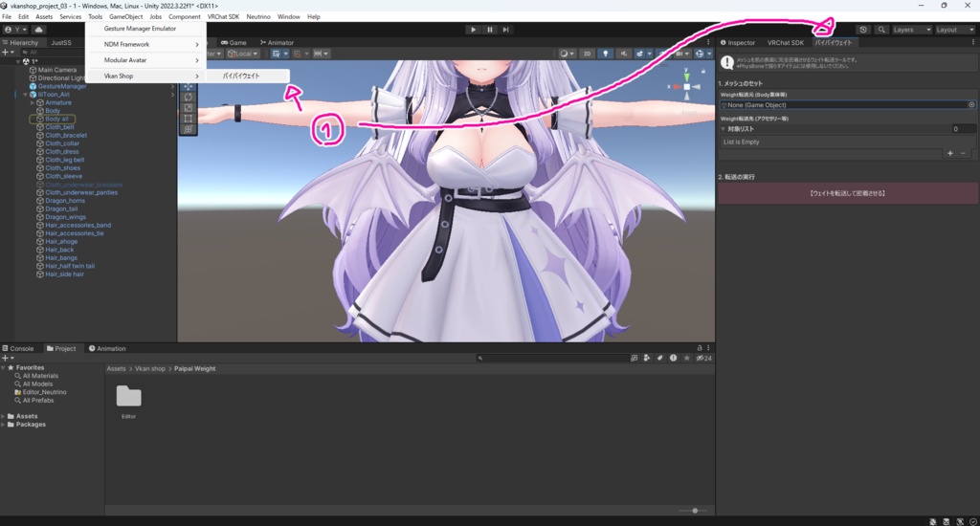Collapse the lilToon_Airi object
This screenshot has width=980, height=526.
click(26, 95)
